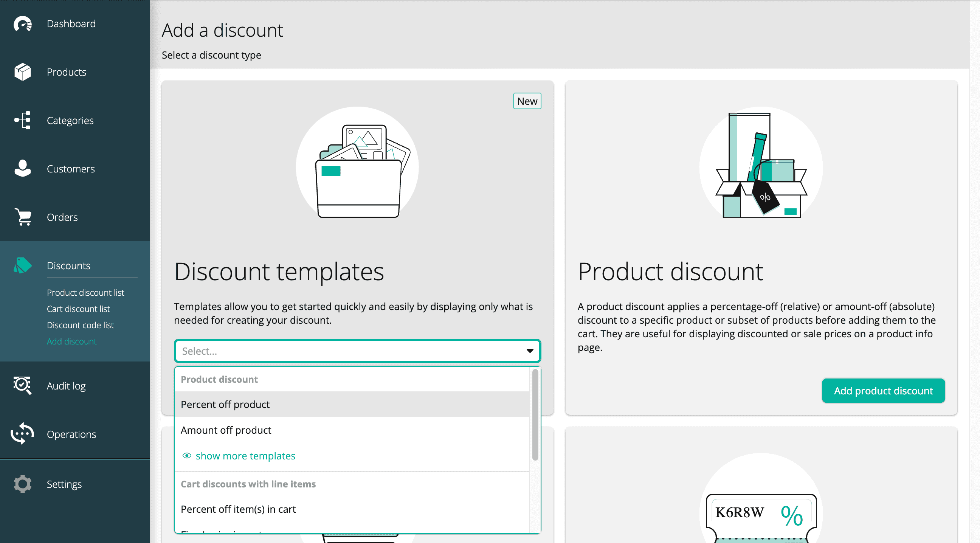Collapse the Discounts sidebar section

[68, 265]
